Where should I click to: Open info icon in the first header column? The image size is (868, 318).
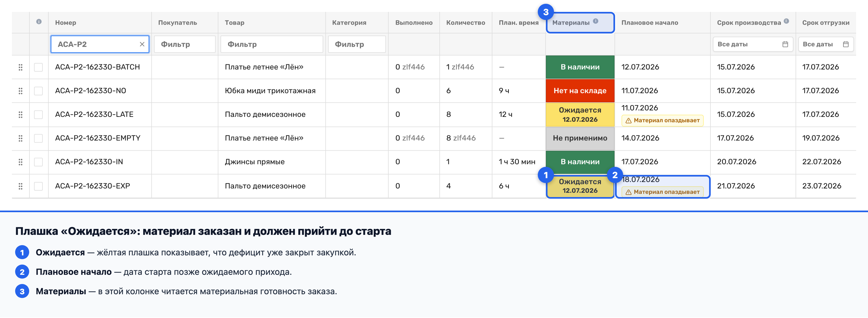39,22
